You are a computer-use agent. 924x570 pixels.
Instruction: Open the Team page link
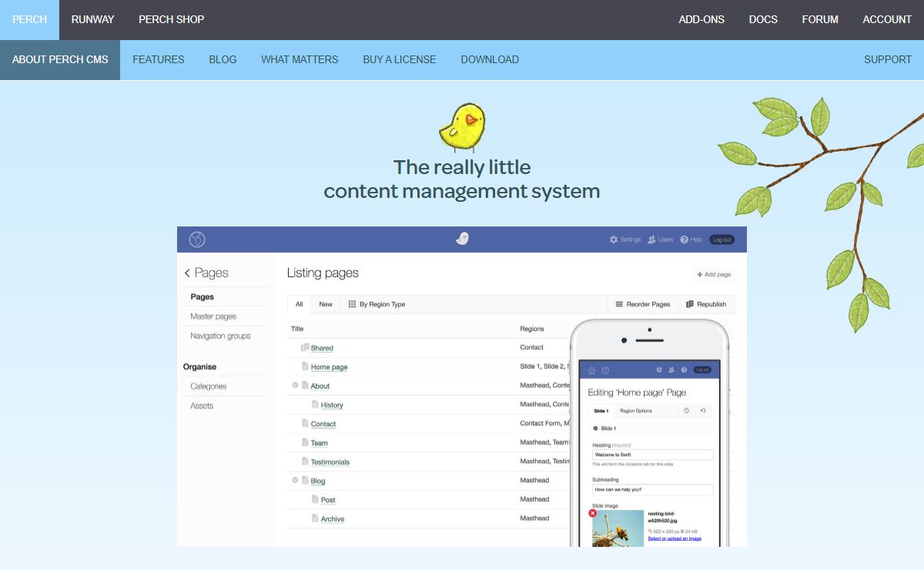[x=320, y=443]
